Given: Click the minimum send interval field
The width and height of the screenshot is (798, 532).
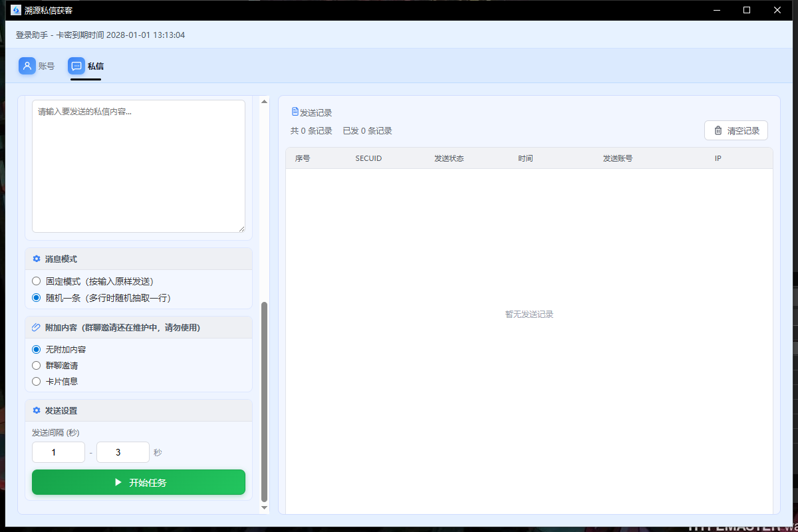Looking at the screenshot, I should click(59, 452).
